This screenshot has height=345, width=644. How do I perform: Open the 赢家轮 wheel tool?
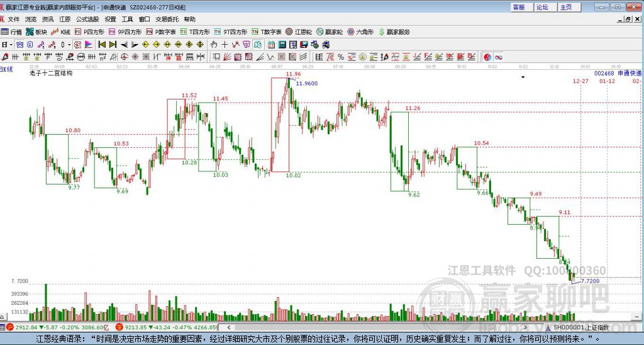tap(330, 31)
